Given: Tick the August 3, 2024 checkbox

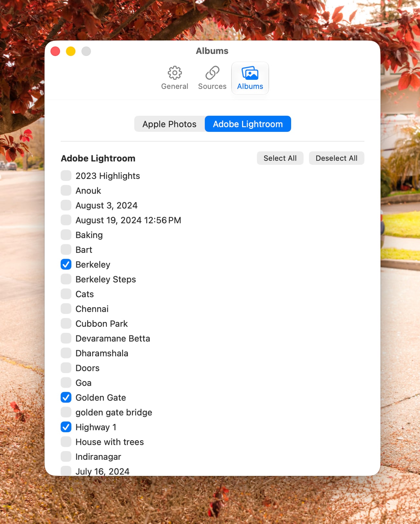Looking at the screenshot, I should click(66, 205).
